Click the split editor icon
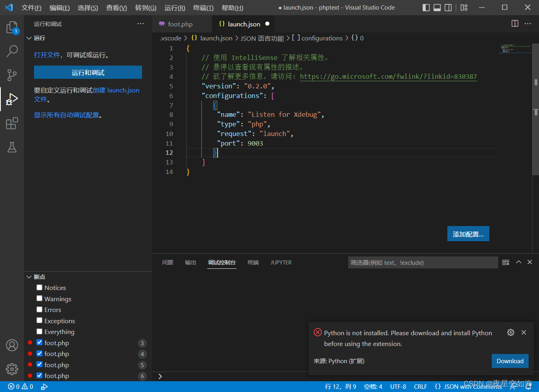 (x=515, y=24)
